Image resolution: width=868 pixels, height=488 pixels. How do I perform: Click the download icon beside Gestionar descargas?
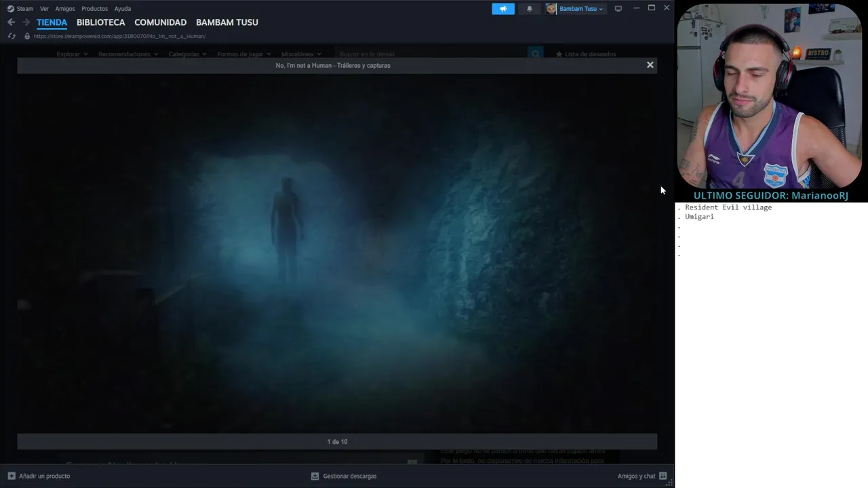(x=315, y=476)
